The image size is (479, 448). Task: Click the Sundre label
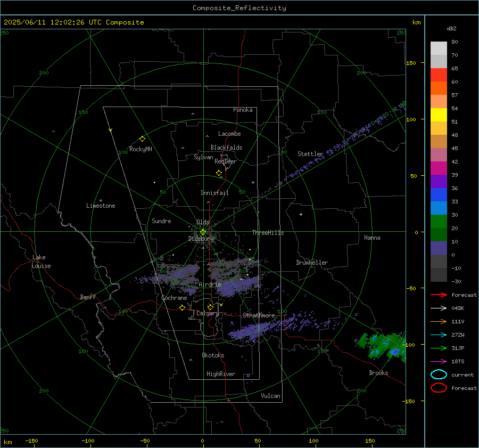(x=161, y=221)
